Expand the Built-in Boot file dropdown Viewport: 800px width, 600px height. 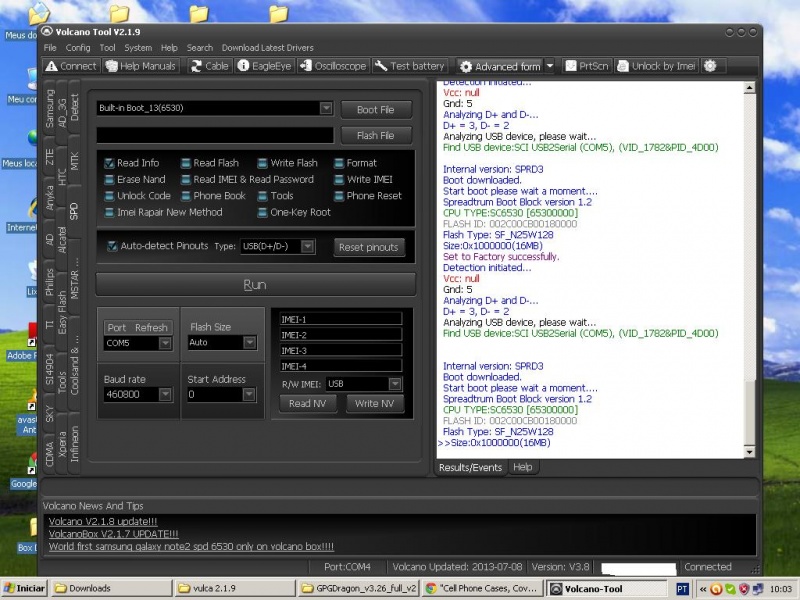point(326,108)
